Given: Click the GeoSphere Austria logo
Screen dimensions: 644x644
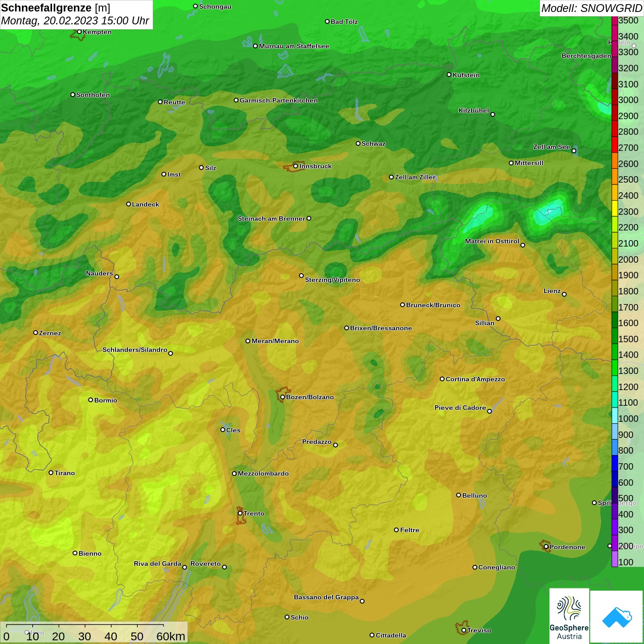Looking at the screenshot, I should click(569, 615).
